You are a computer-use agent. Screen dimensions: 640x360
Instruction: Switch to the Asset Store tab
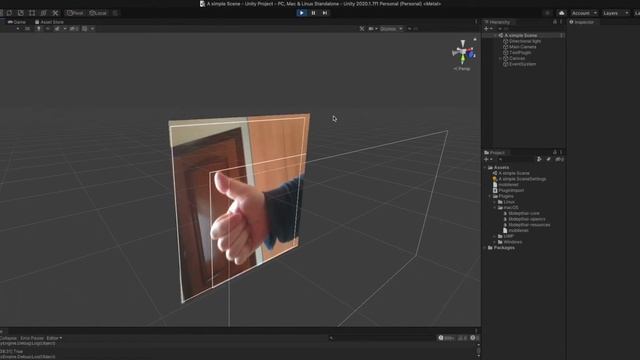click(49, 22)
